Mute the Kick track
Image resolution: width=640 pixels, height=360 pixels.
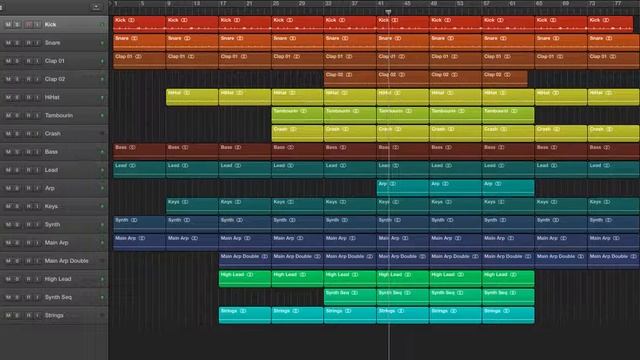[8, 24]
